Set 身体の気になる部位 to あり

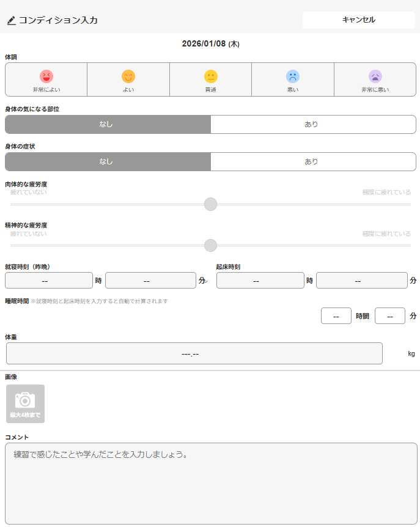click(313, 124)
